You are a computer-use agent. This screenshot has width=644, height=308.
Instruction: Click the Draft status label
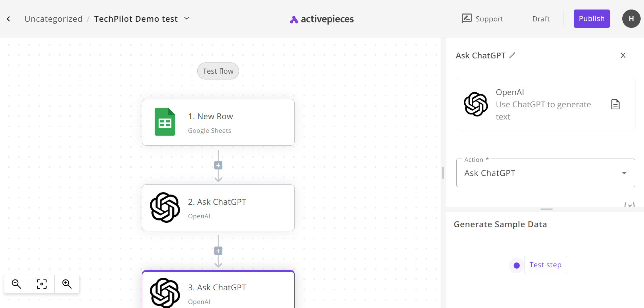click(x=541, y=19)
